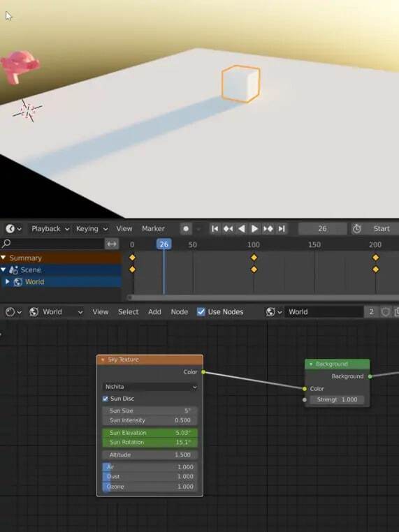This screenshot has width=399, height=532.
Task: Jump to next keyframe
Action: 268,229
